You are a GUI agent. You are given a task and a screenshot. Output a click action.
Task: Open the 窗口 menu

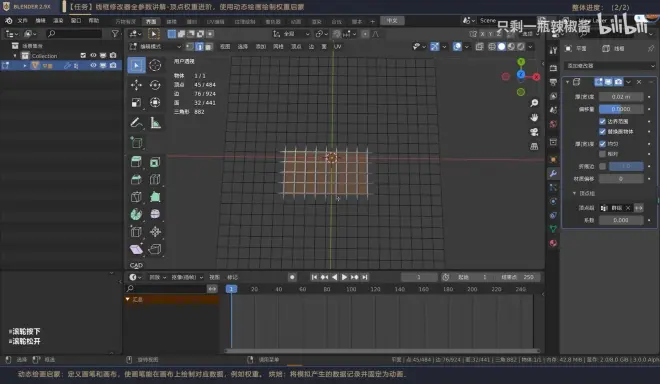point(76,21)
